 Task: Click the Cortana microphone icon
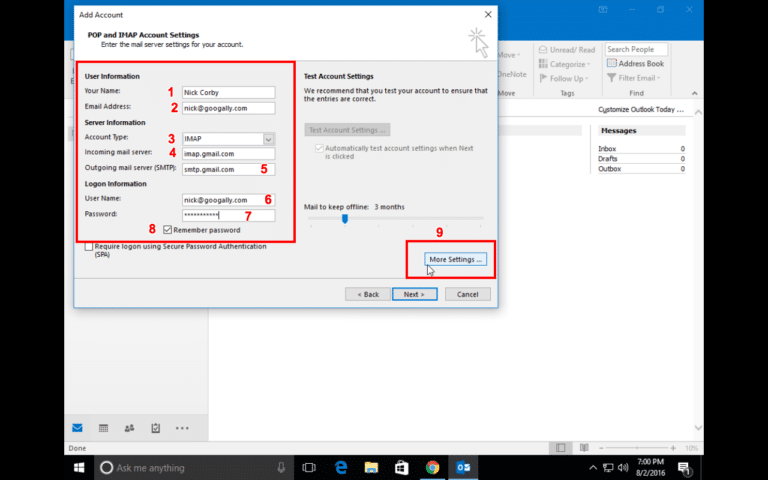pyautogui.click(x=281, y=468)
